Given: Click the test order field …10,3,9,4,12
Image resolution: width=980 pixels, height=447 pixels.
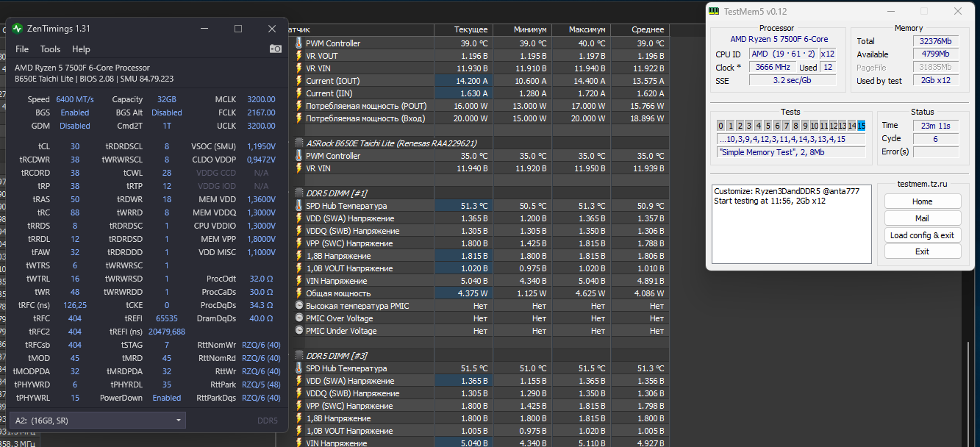Looking at the screenshot, I should (x=791, y=139).
